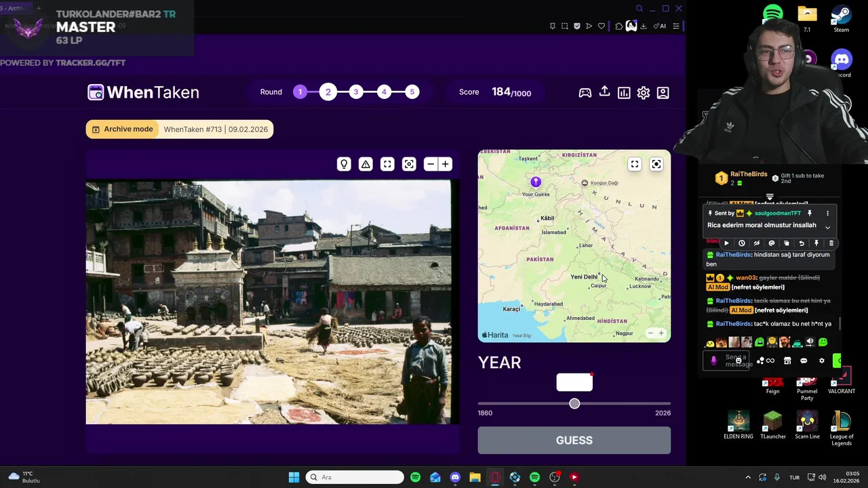Expand the pinned chat message chevron
Image resolution: width=868 pixels, height=488 pixels.
pos(827,228)
